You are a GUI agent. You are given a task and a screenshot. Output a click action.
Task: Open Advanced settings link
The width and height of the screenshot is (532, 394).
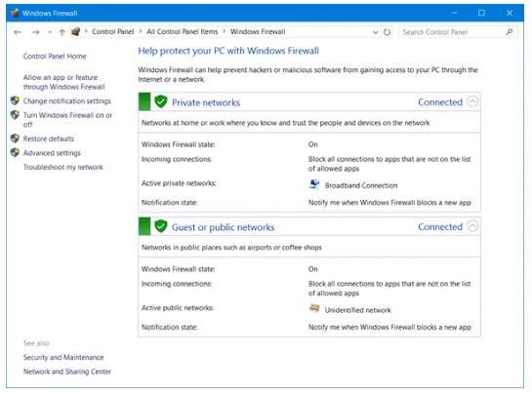click(52, 153)
